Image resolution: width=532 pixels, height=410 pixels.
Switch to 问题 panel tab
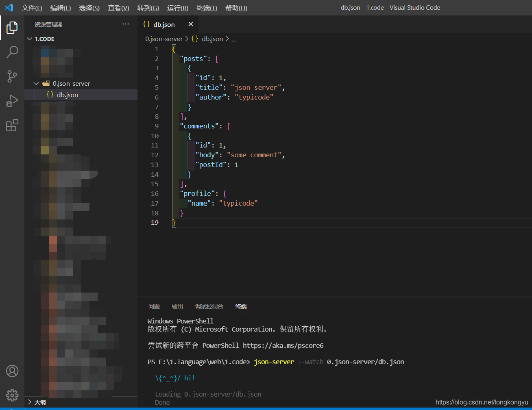pos(154,306)
